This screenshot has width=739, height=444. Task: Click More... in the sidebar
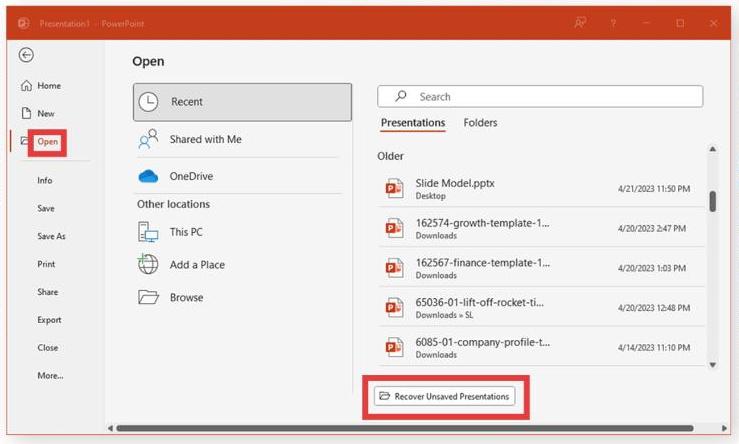[50, 375]
